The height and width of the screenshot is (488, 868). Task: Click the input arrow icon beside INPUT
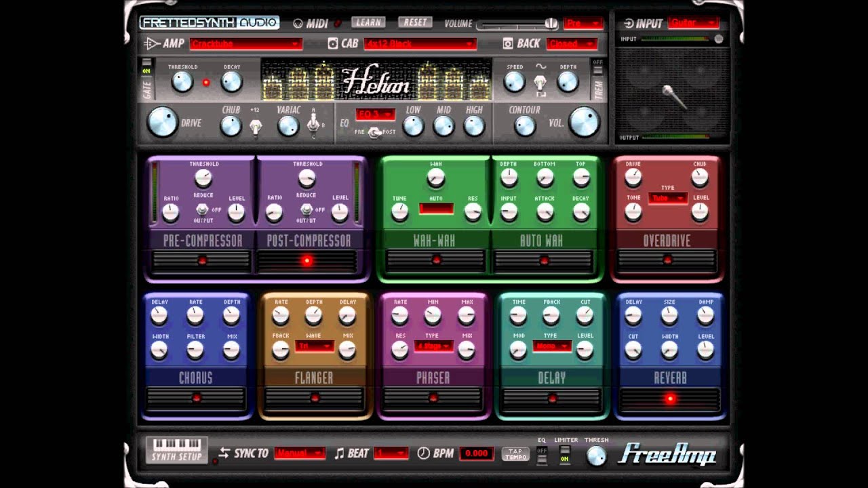[x=628, y=24]
